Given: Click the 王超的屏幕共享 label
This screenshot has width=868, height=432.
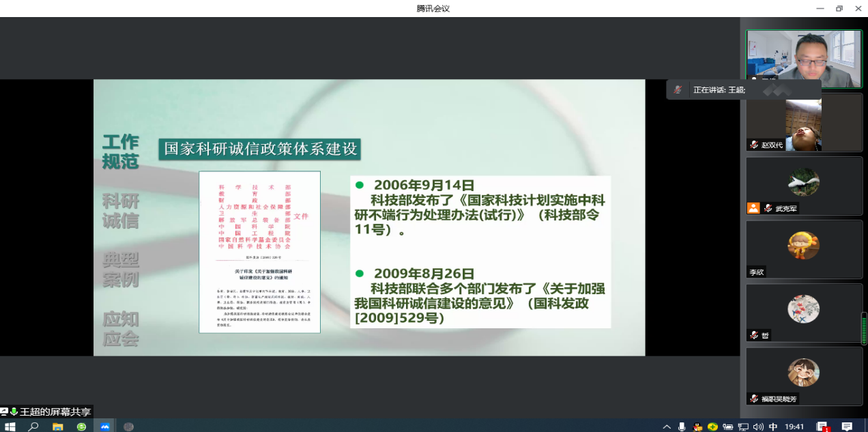Looking at the screenshot, I should [55, 412].
